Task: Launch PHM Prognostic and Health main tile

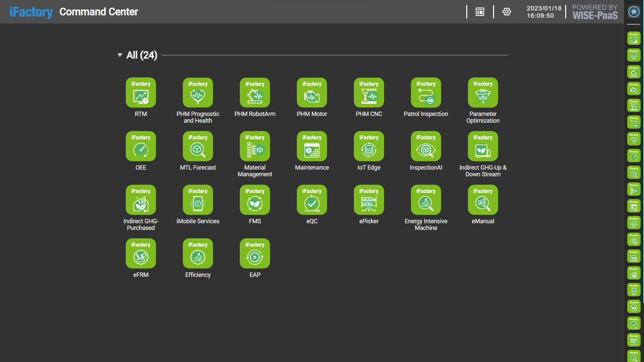Action: [x=198, y=93]
